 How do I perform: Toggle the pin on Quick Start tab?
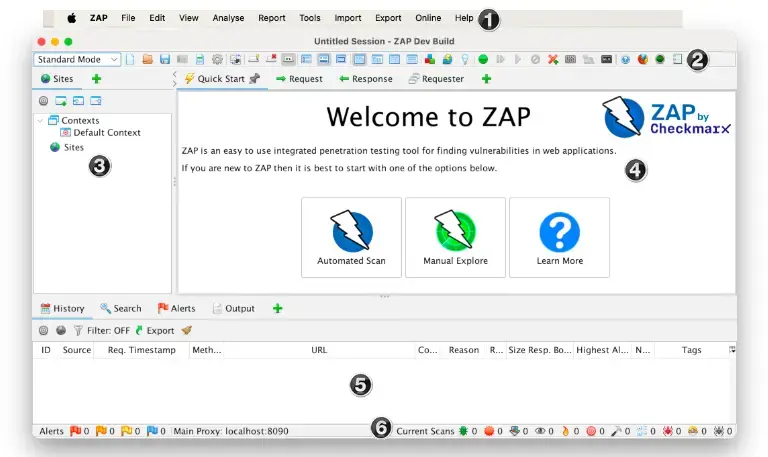pyautogui.click(x=254, y=78)
